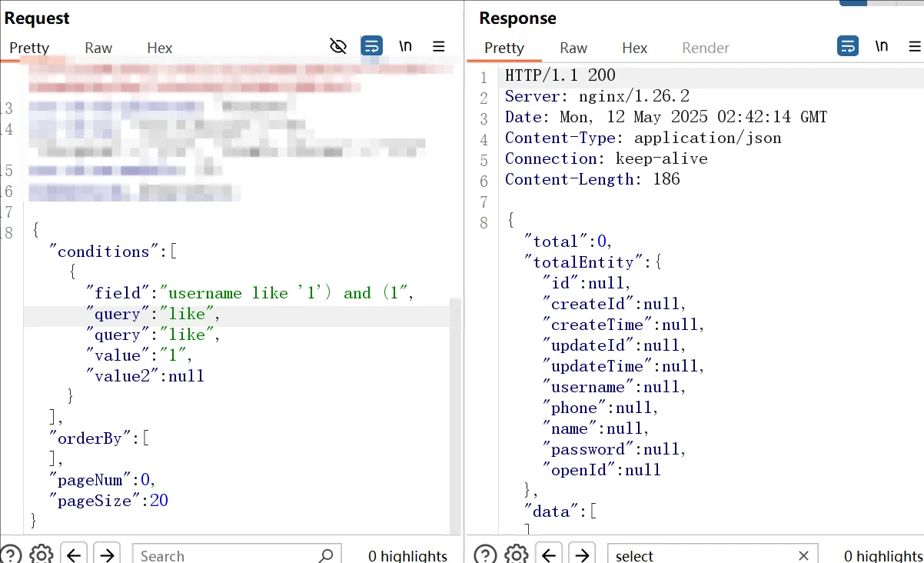Open search help icon below Response panel
Viewport: 924px width, 563px height.
(485, 555)
